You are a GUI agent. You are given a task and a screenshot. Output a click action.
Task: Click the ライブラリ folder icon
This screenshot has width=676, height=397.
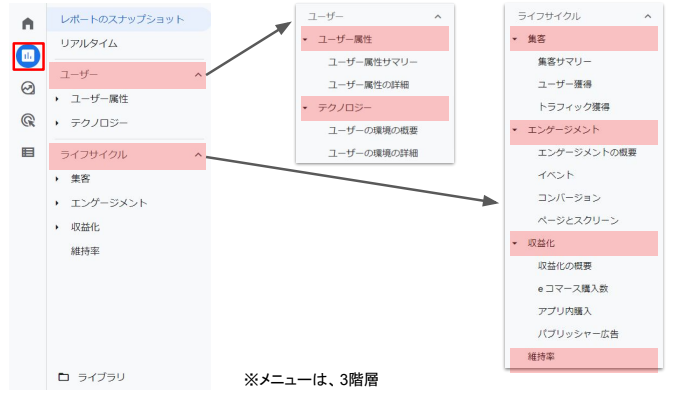pos(63,377)
